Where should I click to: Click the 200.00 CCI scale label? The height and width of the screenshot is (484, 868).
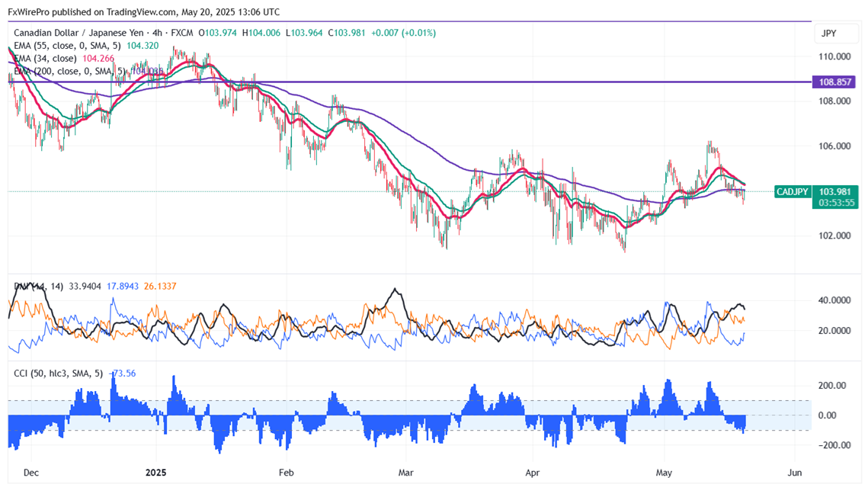pos(833,386)
